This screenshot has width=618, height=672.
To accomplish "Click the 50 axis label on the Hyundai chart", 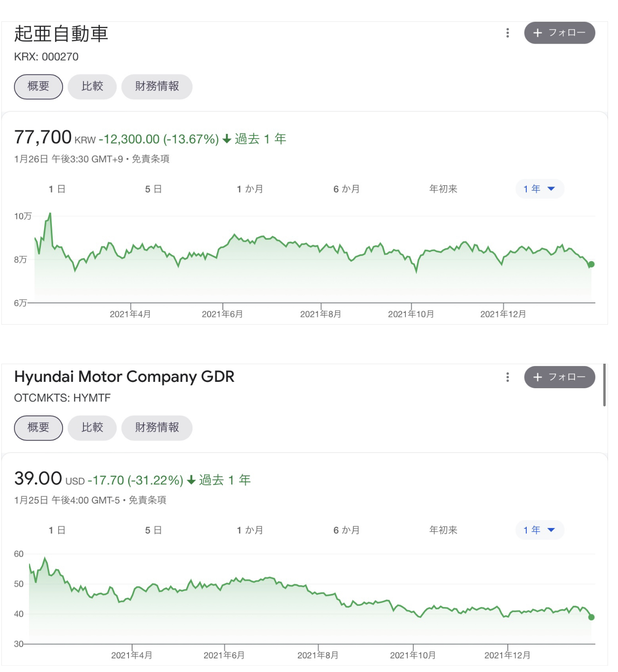I will (19, 584).
